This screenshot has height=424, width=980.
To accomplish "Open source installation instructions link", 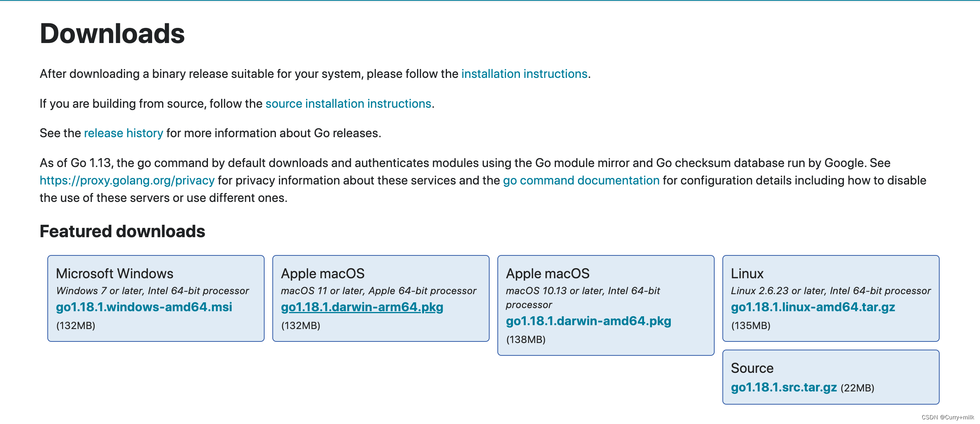I will coord(348,103).
